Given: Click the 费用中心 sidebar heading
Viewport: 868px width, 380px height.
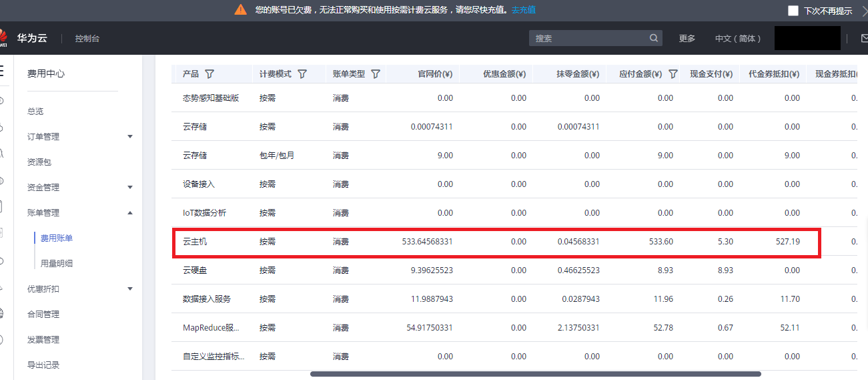Looking at the screenshot, I should [x=46, y=74].
